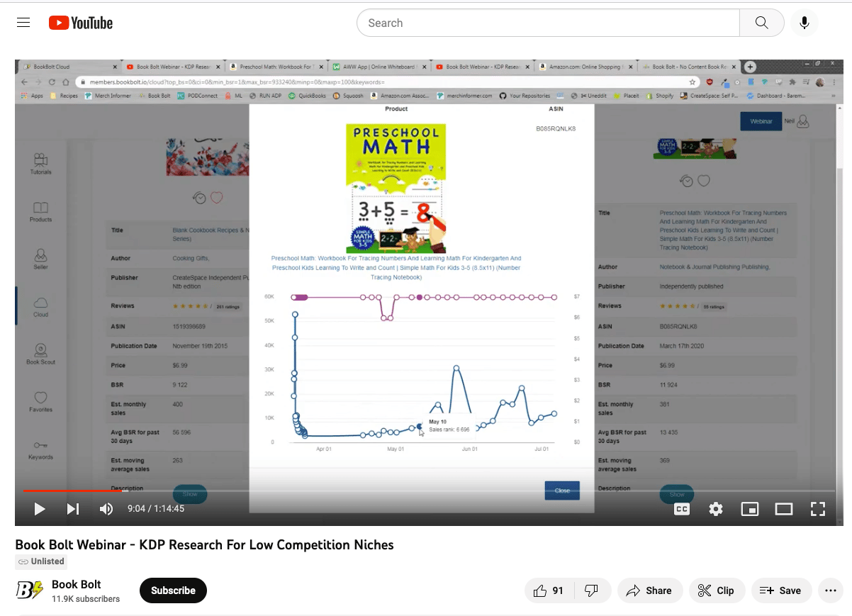Like this video
This screenshot has height=616, width=852.
coord(549,590)
